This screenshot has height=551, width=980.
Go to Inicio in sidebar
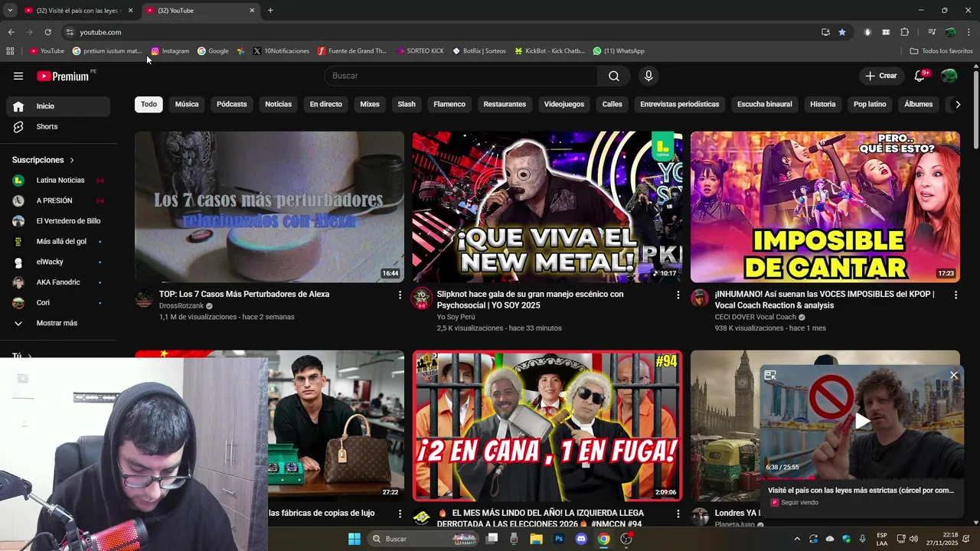[58, 106]
